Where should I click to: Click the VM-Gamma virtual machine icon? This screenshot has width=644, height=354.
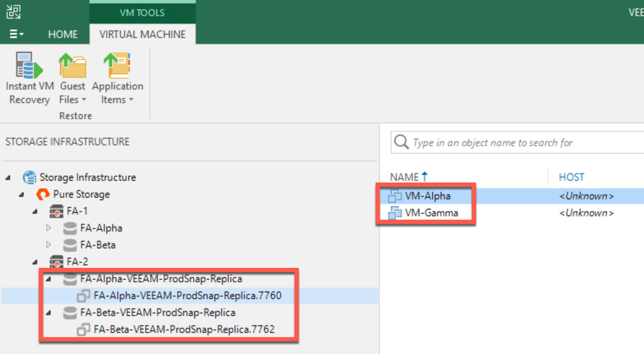[x=395, y=213]
